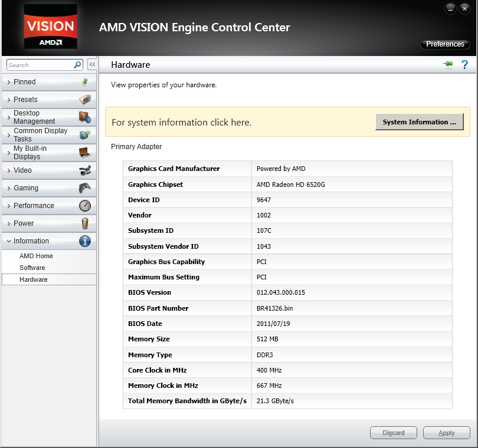Click the Memory Type value DDR3

(264, 355)
